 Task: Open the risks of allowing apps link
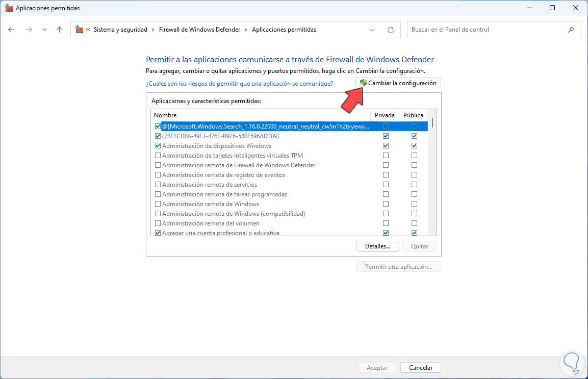(x=239, y=84)
